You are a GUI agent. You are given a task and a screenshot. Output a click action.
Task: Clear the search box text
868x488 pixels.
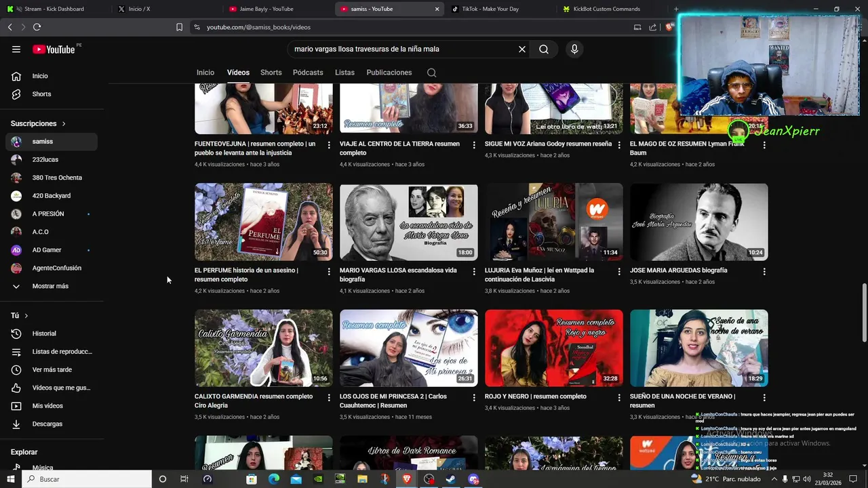[522, 49]
